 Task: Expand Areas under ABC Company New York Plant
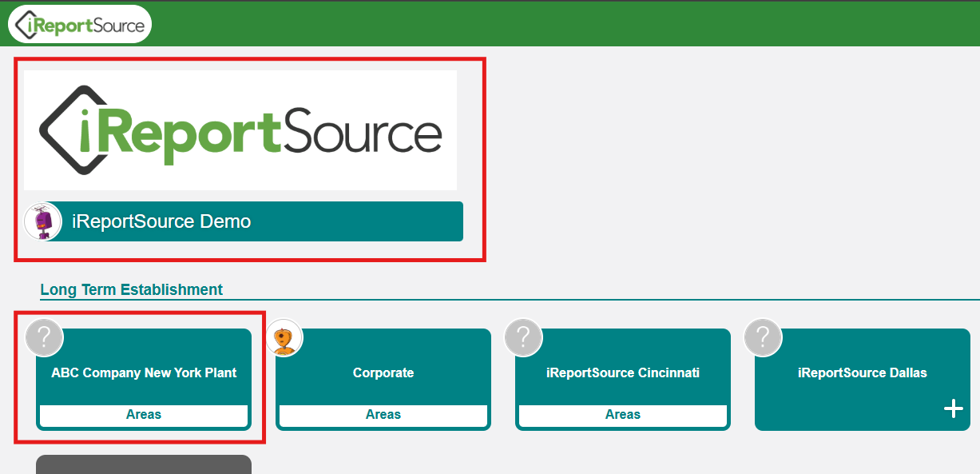[x=144, y=415]
